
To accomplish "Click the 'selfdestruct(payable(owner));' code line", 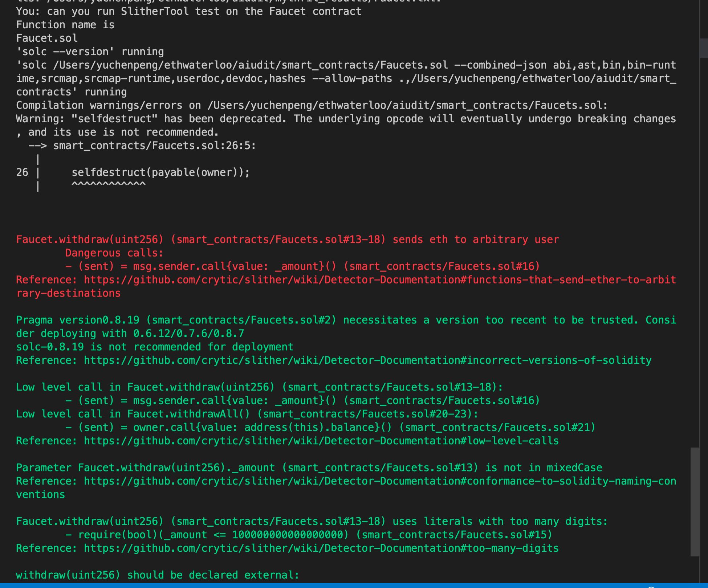I will [x=161, y=172].
